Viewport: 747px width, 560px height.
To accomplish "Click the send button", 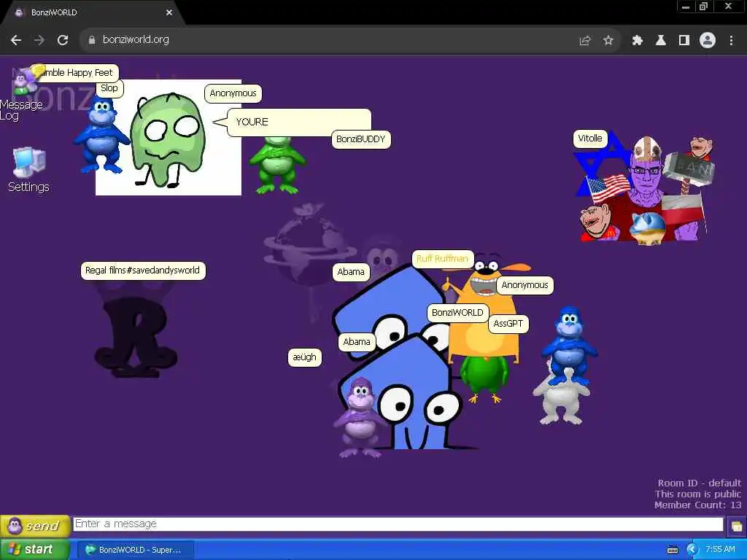I will pyautogui.click(x=35, y=526).
